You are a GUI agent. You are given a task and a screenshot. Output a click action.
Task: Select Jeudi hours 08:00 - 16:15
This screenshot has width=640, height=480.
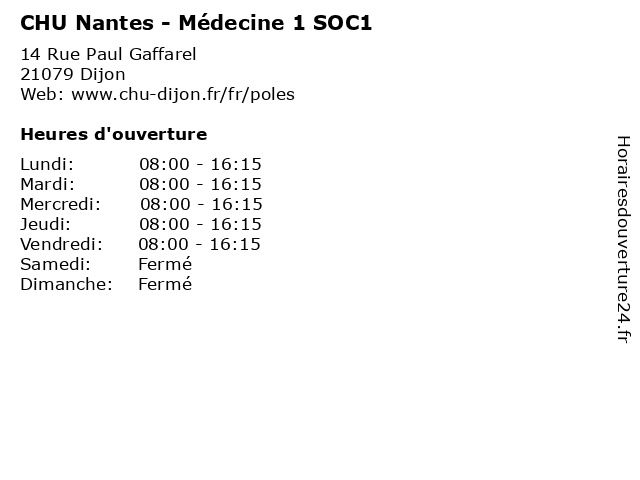point(200,224)
